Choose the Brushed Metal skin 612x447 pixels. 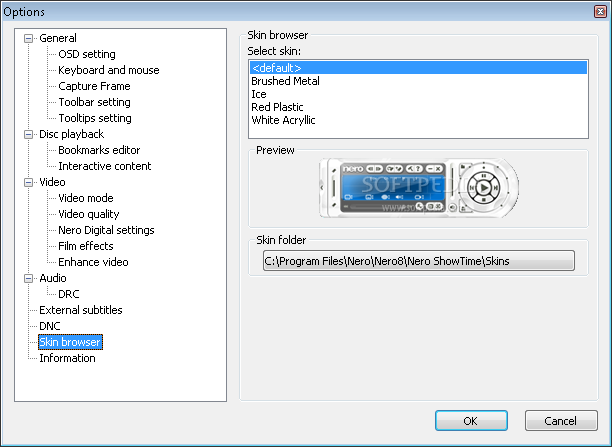(418, 81)
